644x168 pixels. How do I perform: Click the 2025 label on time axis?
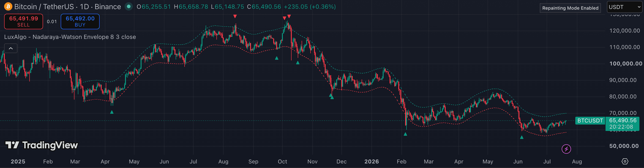18,162
